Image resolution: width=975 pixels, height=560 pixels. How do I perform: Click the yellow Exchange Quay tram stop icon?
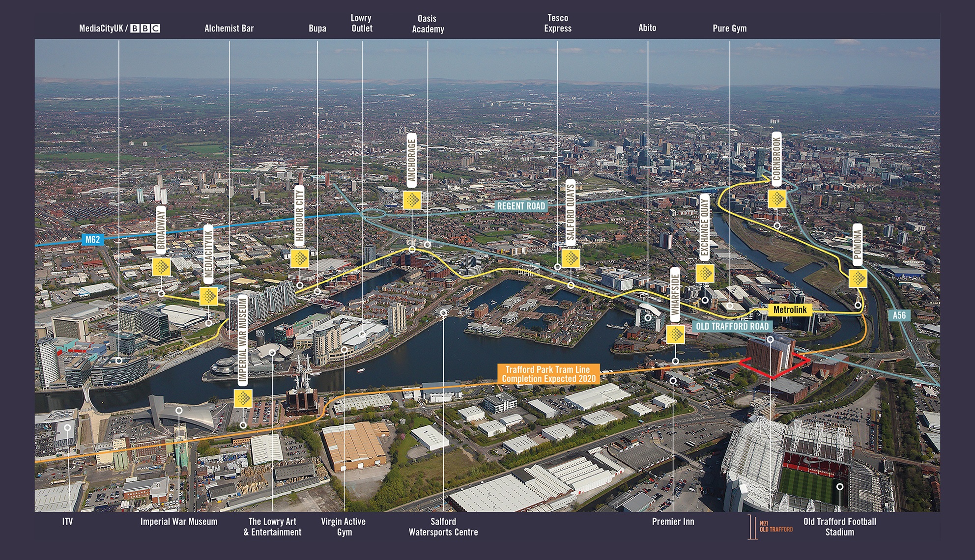[705, 273]
